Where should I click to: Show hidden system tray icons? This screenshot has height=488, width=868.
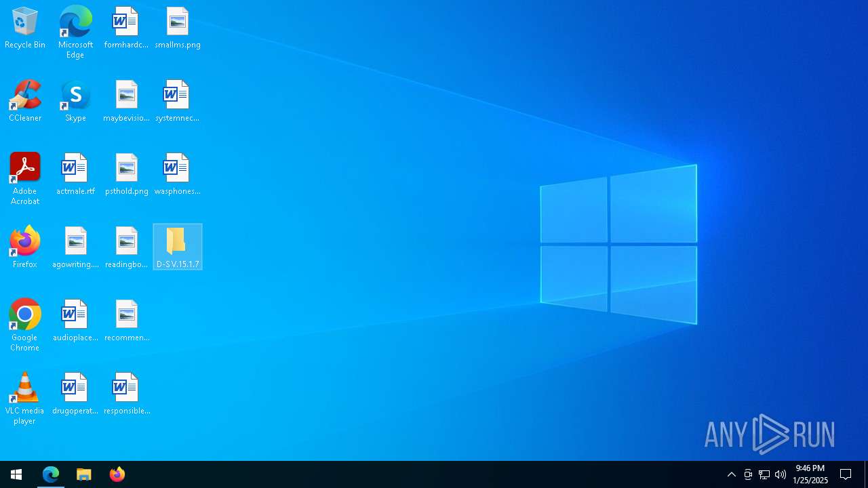tap(732, 474)
